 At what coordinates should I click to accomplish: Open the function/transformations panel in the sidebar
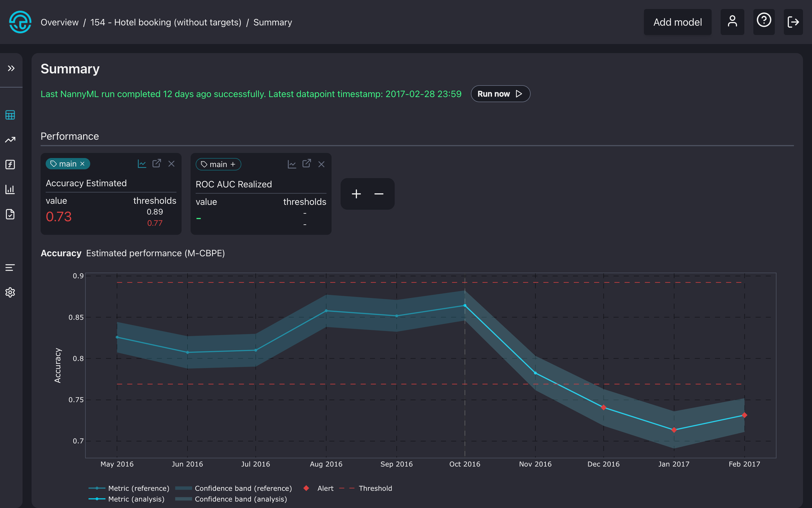(x=10, y=164)
